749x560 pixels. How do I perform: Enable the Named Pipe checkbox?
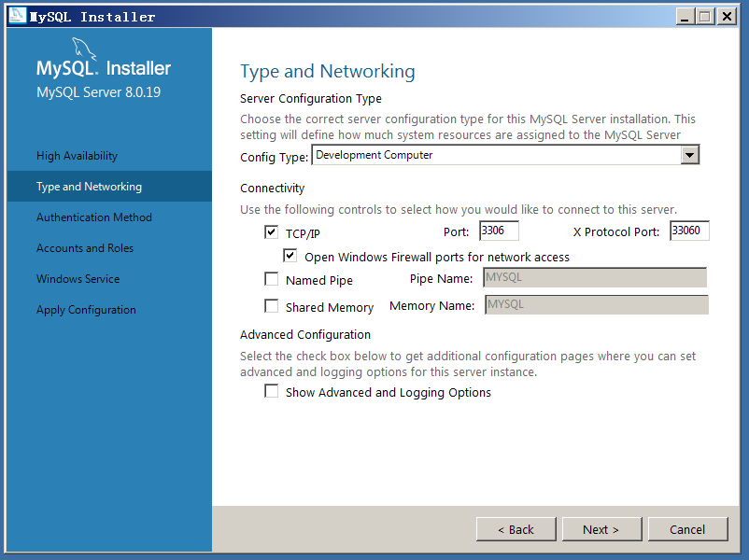pos(272,279)
